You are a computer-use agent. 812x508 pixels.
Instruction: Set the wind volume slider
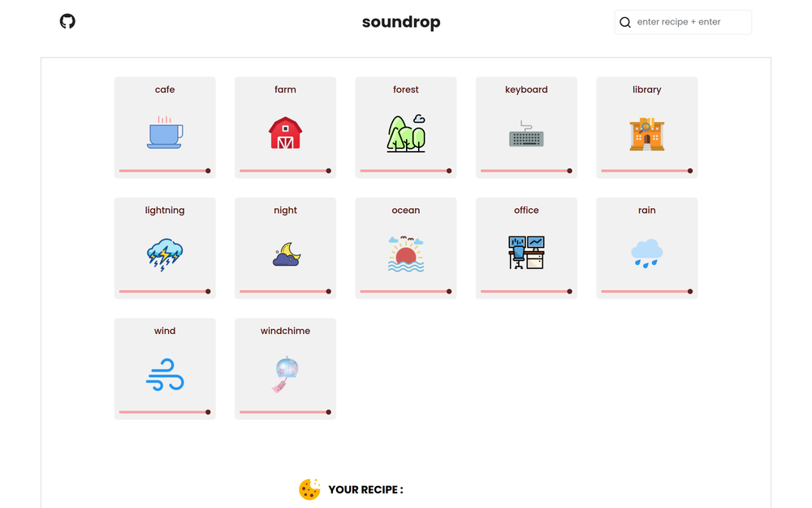pyautogui.click(x=165, y=412)
